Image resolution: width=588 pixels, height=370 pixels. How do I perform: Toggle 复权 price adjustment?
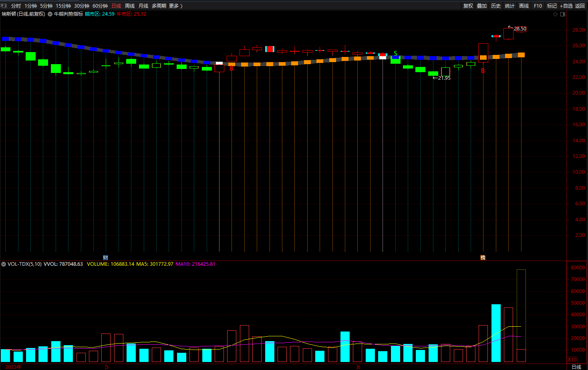click(x=468, y=6)
